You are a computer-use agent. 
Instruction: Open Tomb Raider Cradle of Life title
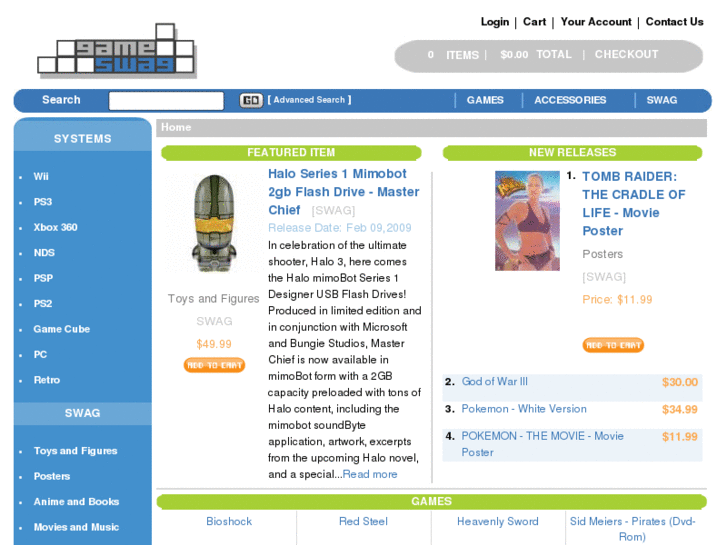pos(633,204)
